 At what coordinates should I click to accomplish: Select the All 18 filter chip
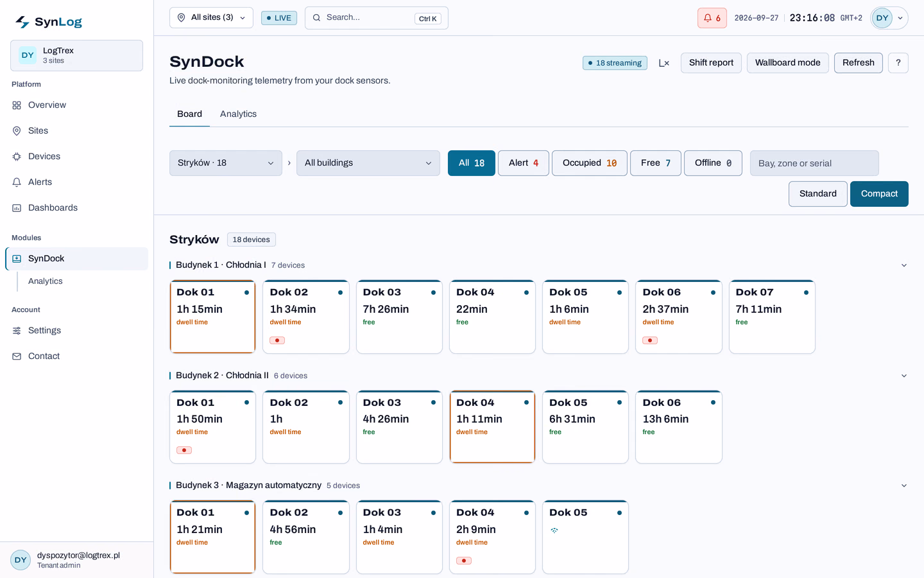tap(472, 163)
